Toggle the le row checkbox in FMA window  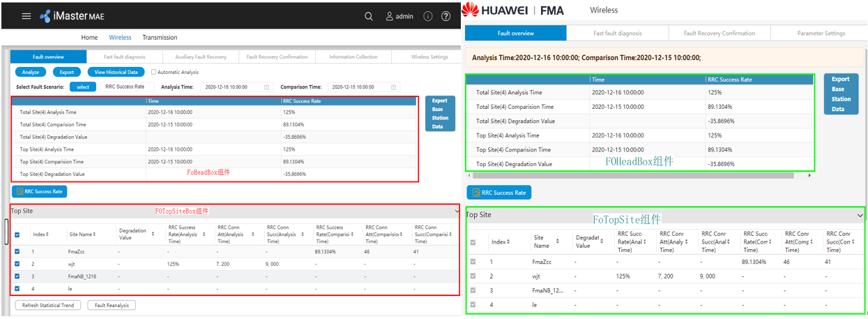(x=473, y=304)
